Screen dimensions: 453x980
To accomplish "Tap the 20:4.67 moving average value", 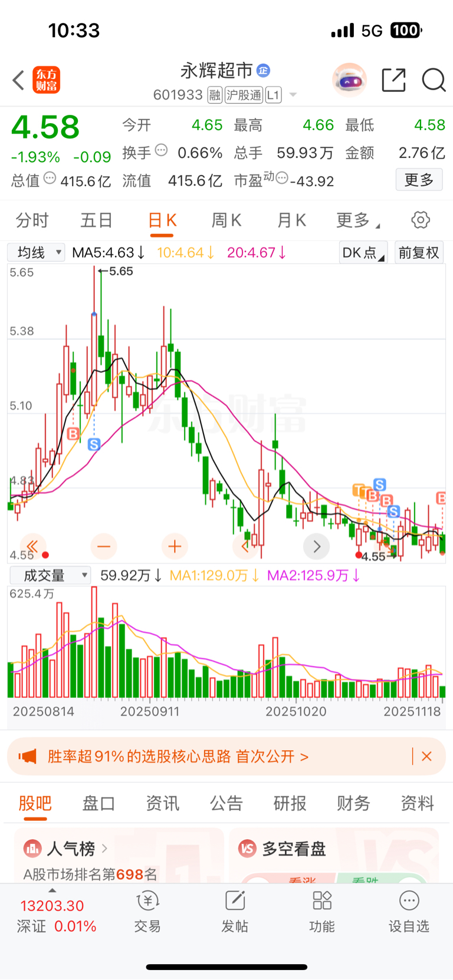I will 257,253.
